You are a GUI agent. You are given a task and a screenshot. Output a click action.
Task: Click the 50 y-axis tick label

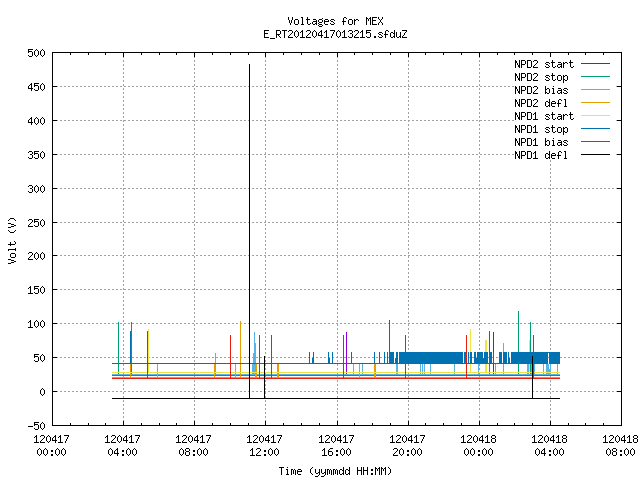coord(39,358)
